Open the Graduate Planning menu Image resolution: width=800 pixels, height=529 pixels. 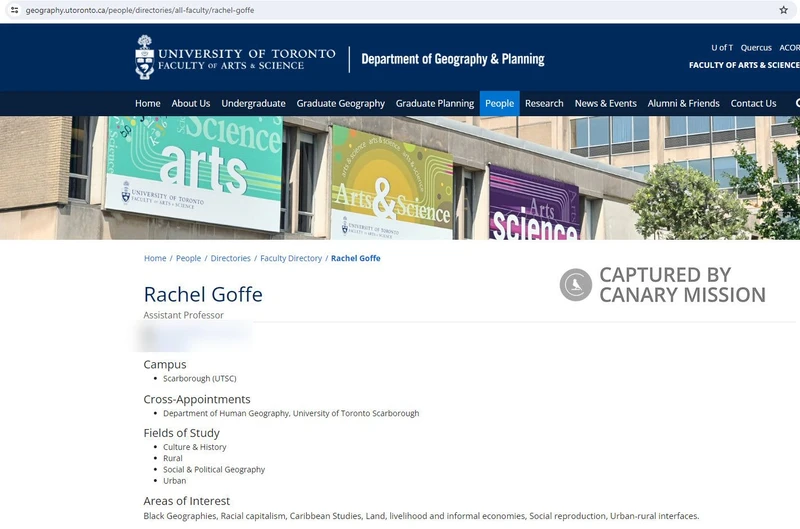point(435,104)
